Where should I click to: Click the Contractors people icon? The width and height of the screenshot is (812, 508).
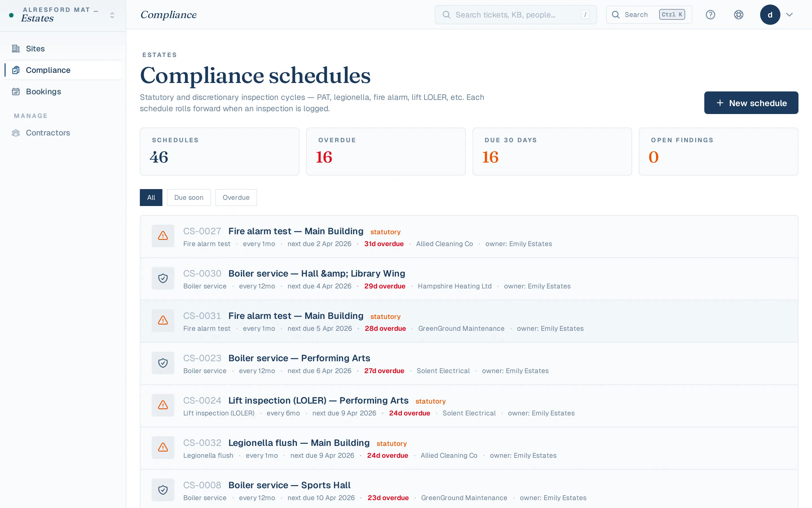click(16, 133)
